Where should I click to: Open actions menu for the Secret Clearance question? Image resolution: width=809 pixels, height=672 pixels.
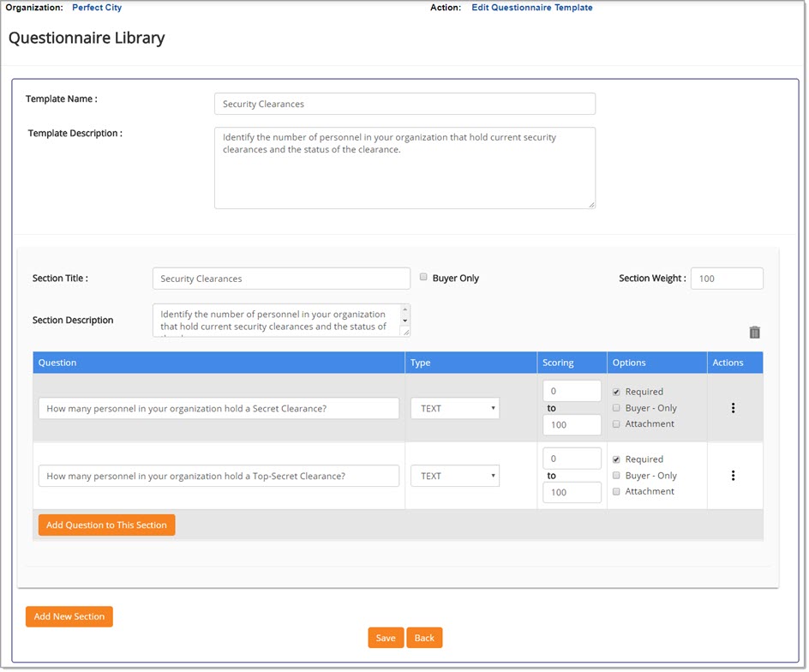pyautogui.click(x=733, y=408)
